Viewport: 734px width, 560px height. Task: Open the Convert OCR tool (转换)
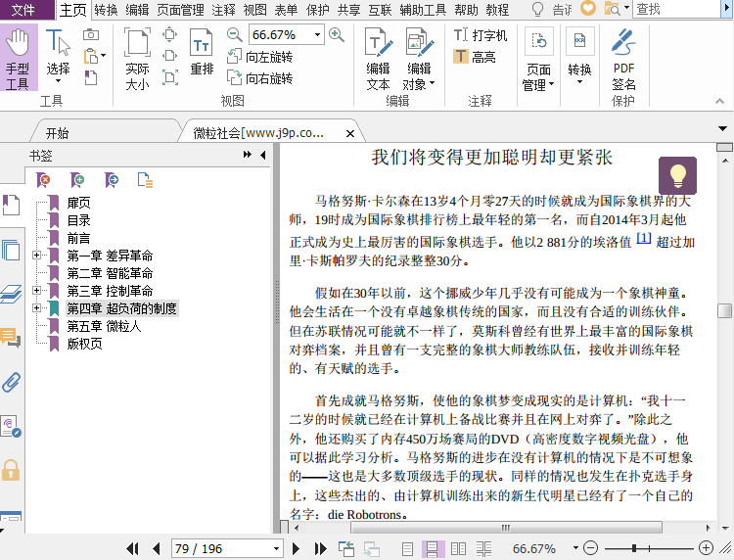(579, 56)
